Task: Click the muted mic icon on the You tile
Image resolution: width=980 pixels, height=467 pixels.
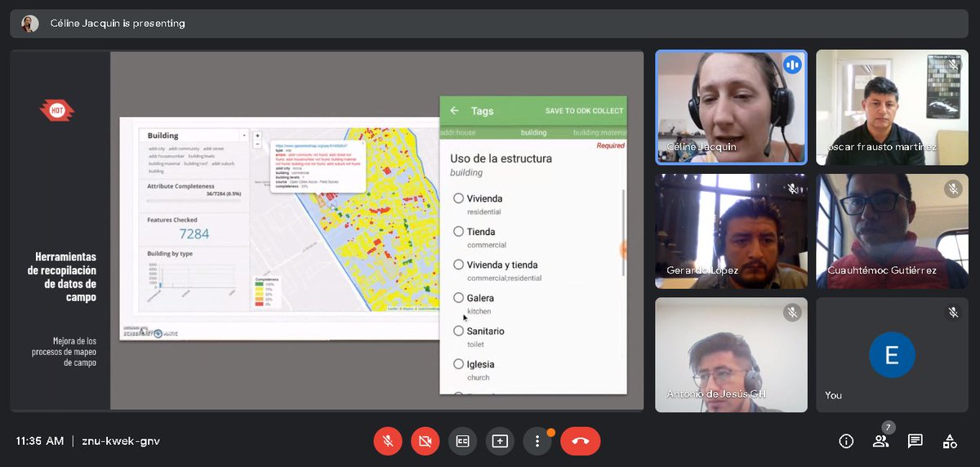Action: click(953, 312)
